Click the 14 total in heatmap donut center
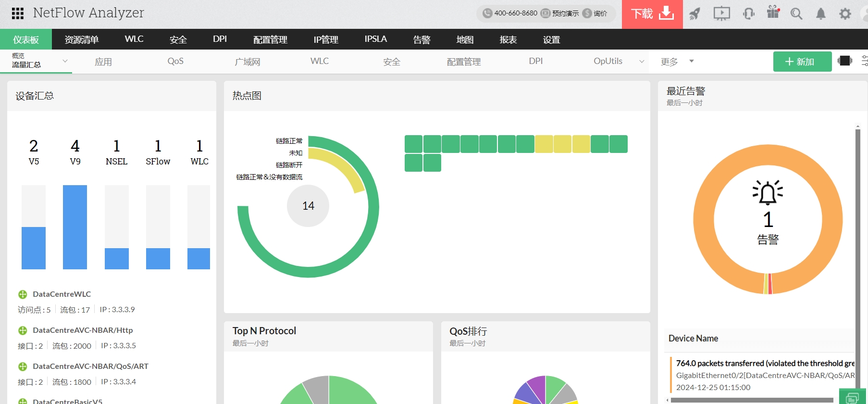Screen dimensions: 868x404 (x=308, y=206)
